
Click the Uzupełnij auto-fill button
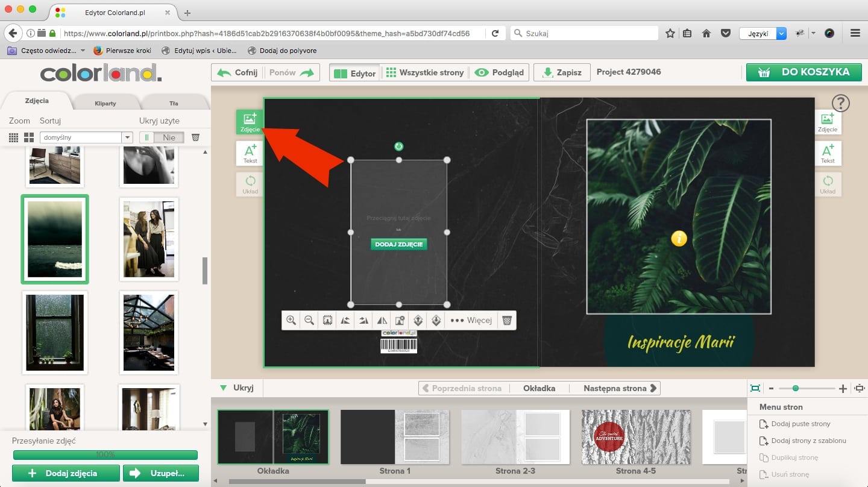pyautogui.click(x=161, y=473)
